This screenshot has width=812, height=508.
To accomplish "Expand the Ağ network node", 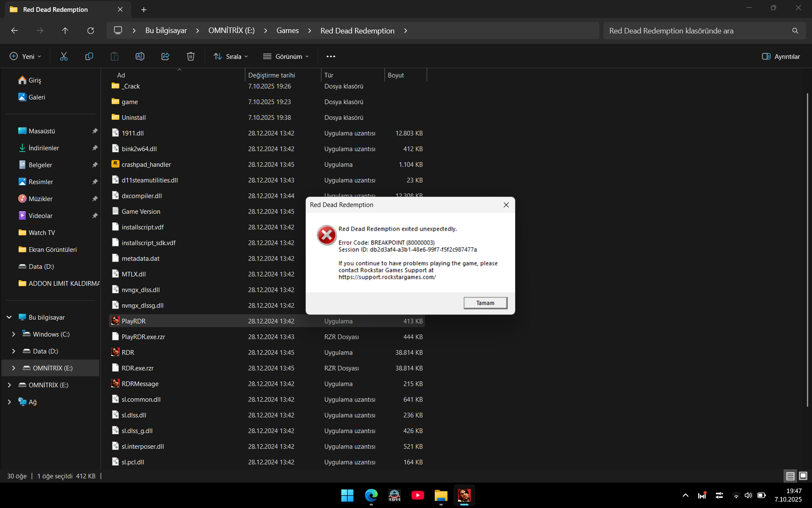I will [x=9, y=402].
